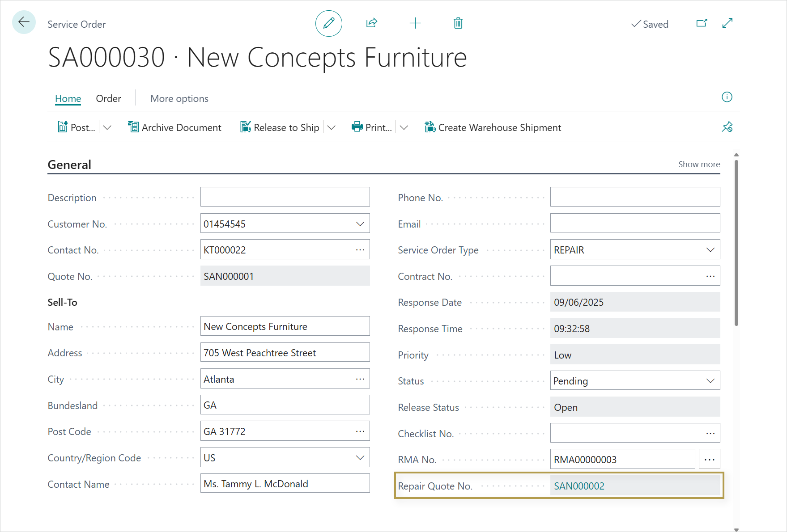Click the expand to full screen icon

point(727,23)
